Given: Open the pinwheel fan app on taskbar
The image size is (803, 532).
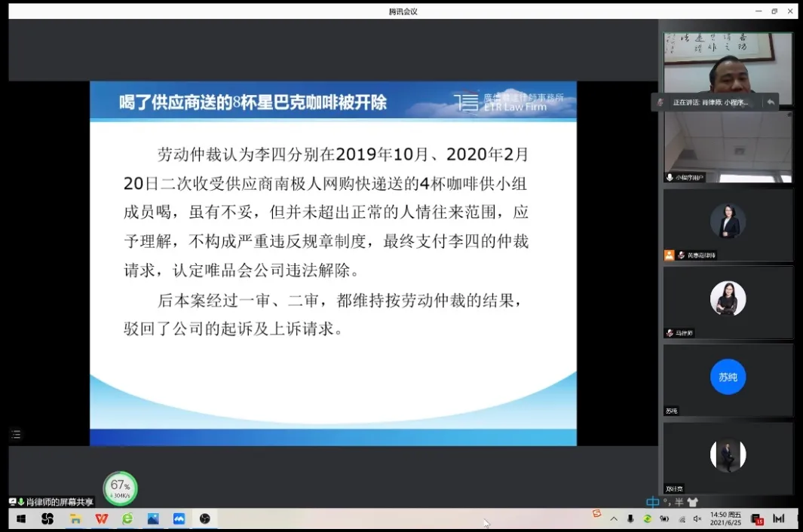Looking at the screenshot, I should [48, 518].
